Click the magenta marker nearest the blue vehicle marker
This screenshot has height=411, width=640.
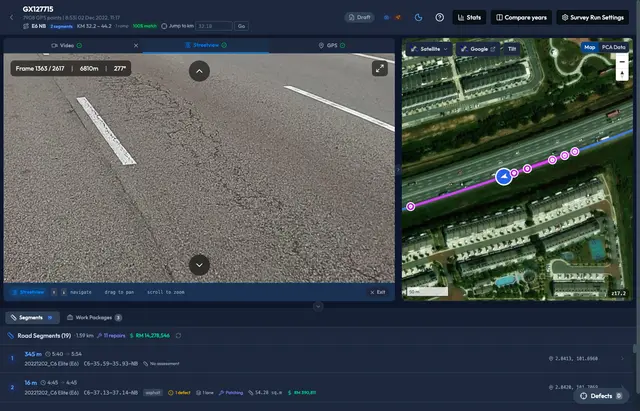pos(514,173)
